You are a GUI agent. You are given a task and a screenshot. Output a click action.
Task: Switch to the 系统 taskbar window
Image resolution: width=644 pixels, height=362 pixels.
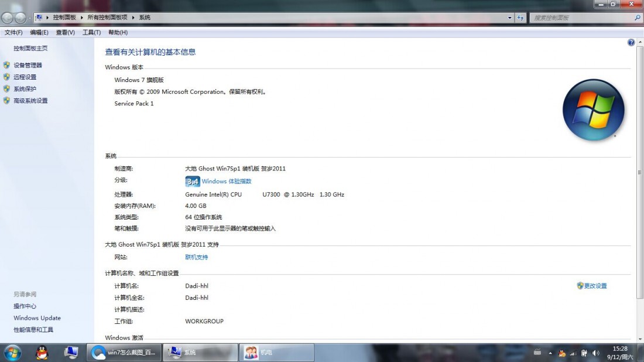[x=200, y=353]
